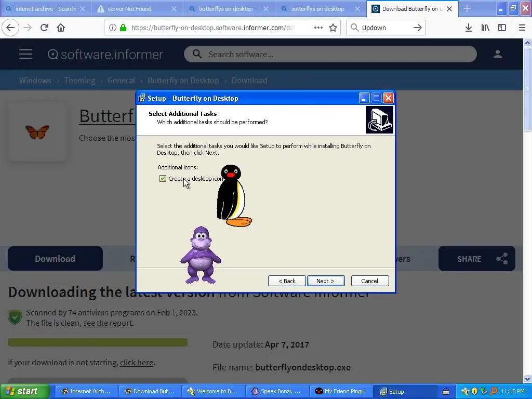The width and height of the screenshot is (532, 399).
Task: Switch to the intenet archive - Search tab
Action: 46,9
